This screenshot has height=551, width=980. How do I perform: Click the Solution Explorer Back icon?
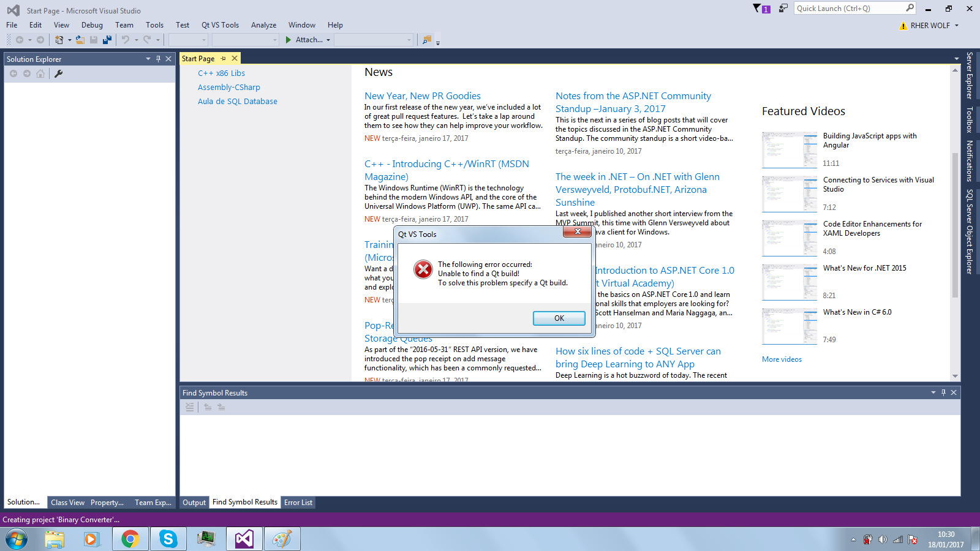tap(13, 73)
